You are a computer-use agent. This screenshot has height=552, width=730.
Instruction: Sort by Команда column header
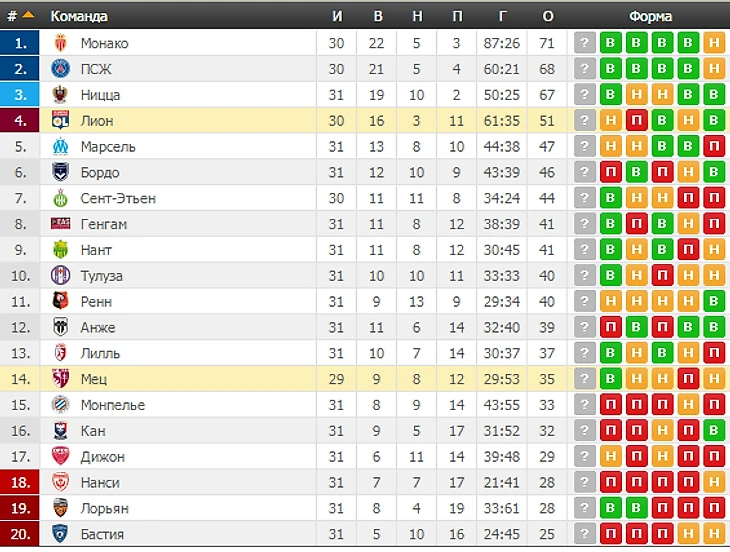click(79, 16)
